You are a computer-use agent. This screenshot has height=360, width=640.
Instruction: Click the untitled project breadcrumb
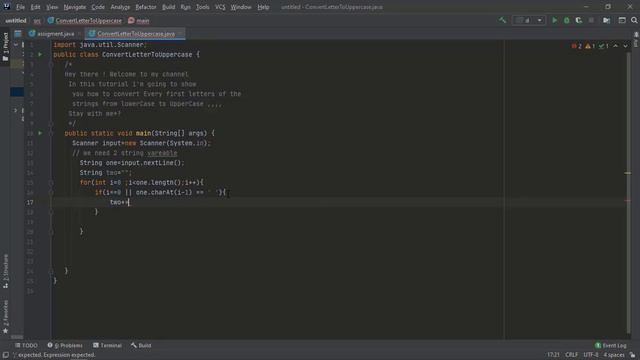pyautogui.click(x=16, y=20)
